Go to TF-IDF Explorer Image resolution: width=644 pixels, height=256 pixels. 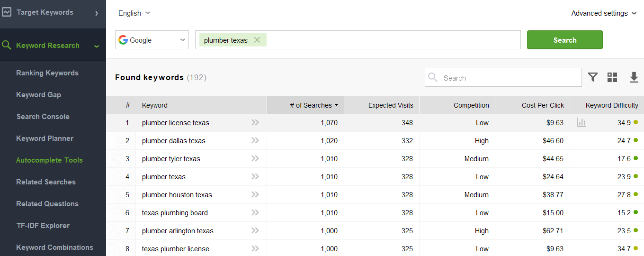(43, 226)
